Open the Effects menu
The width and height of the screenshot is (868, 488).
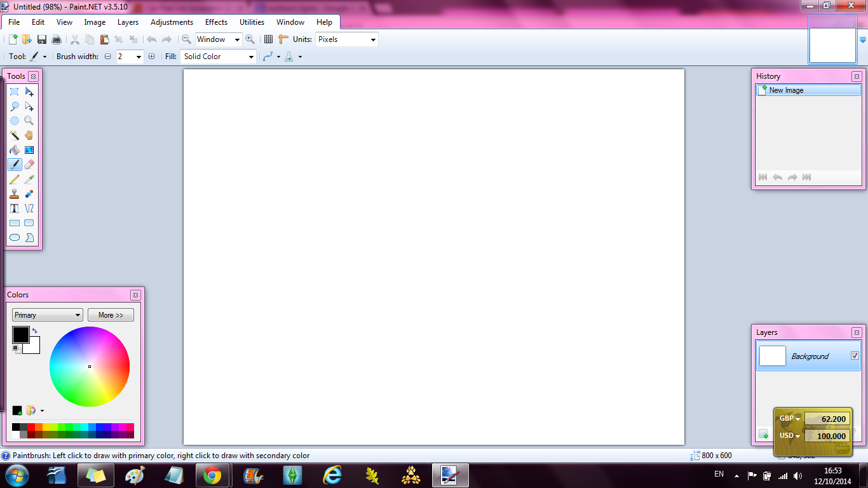216,22
